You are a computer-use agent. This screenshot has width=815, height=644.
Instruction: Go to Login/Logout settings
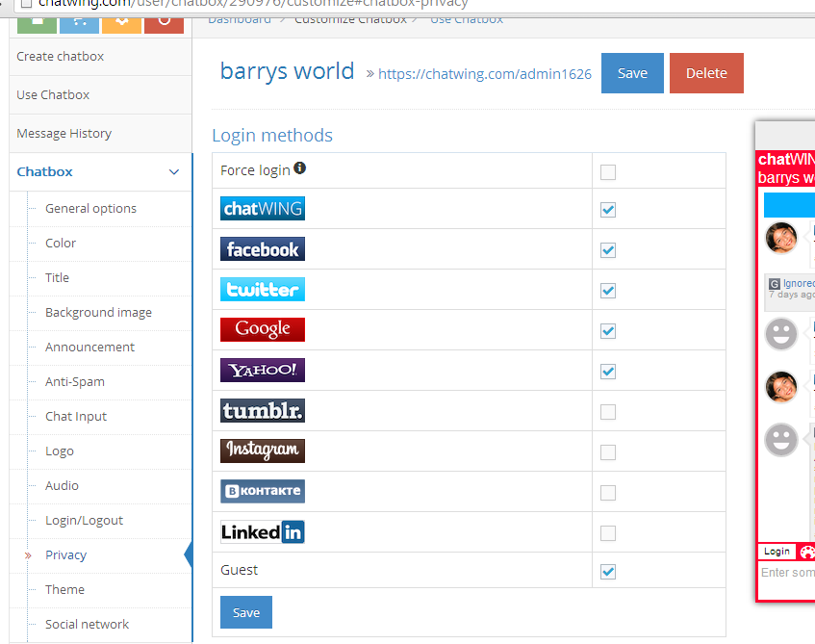coord(84,521)
